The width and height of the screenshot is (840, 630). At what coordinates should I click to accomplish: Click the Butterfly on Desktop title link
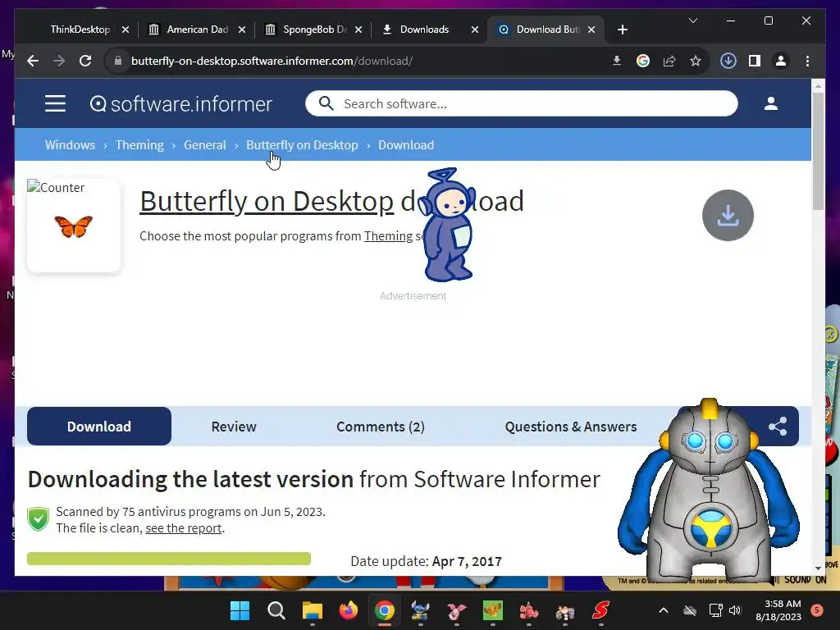[x=267, y=202]
